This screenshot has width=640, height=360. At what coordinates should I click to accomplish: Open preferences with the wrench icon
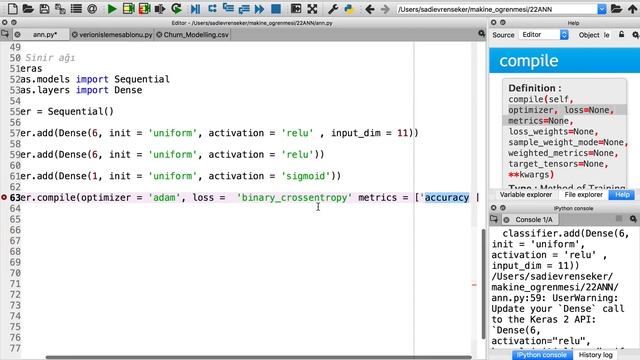(x=333, y=9)
